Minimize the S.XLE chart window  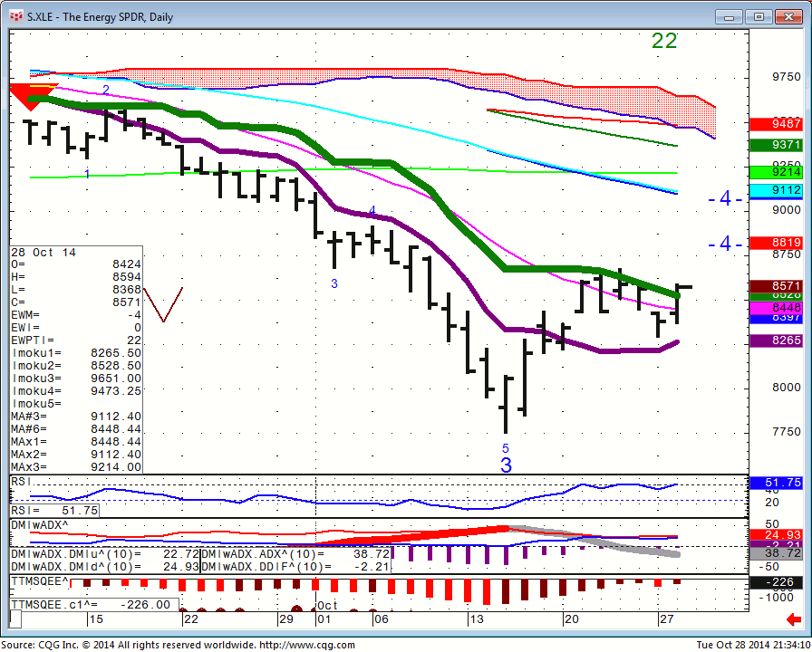tap(730, 17)
